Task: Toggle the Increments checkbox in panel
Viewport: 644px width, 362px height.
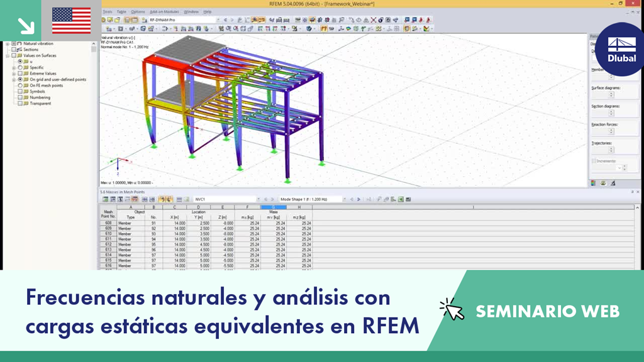Action: pyautogui.click(x=594, y=161)
